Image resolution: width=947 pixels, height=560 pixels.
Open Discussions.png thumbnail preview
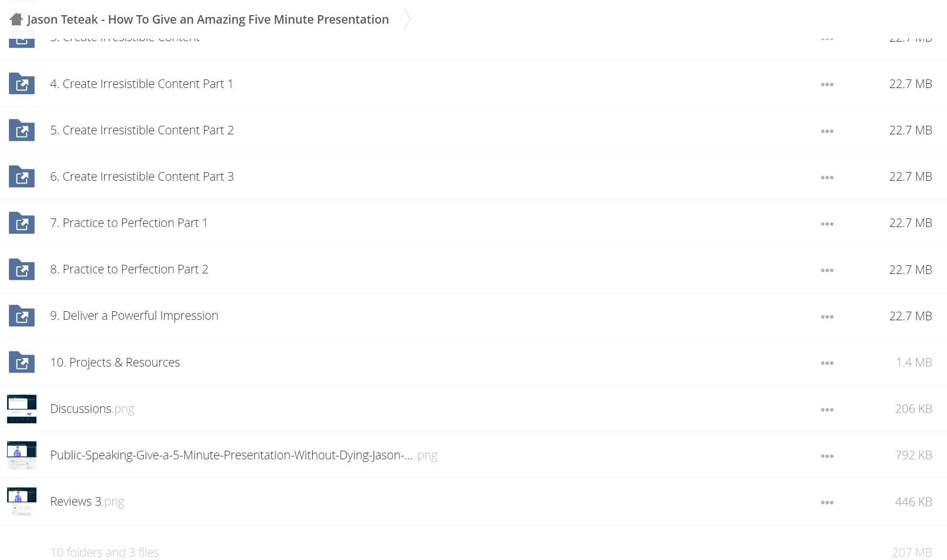pyautogui.click(x=22, y=409)
